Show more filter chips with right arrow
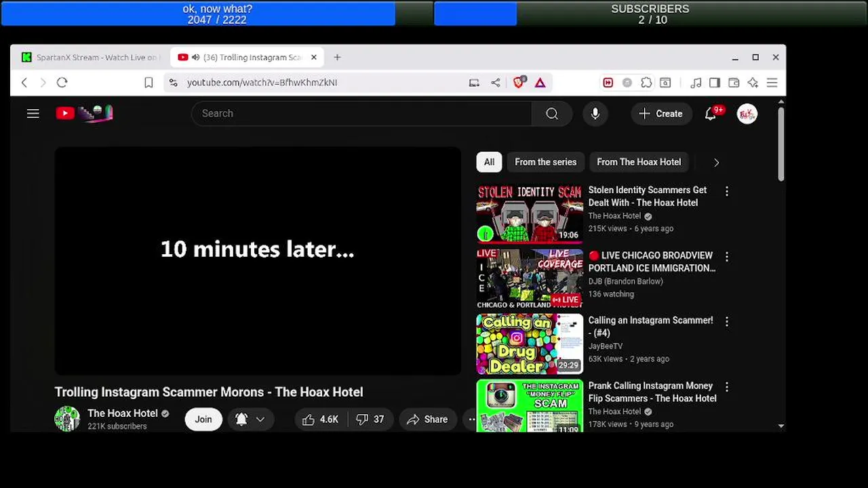 (716, 163)
